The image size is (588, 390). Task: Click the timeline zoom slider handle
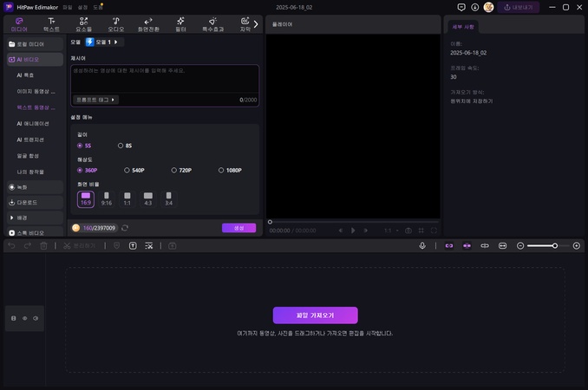tap(555, 246)
